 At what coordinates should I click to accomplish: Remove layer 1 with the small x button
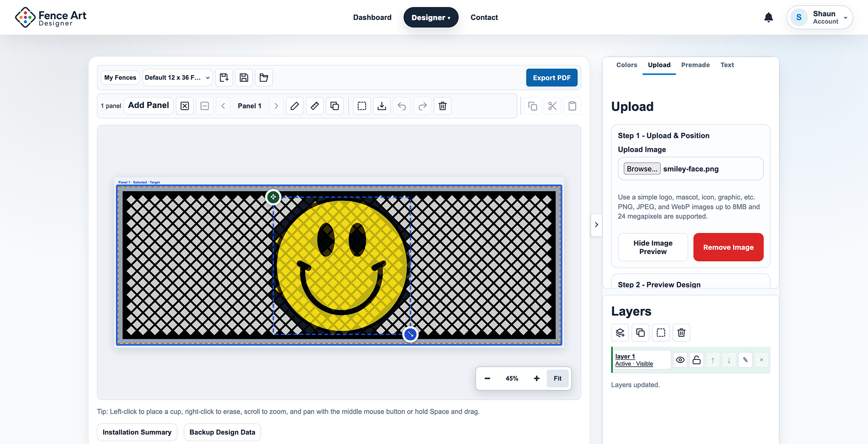point(762,360)
